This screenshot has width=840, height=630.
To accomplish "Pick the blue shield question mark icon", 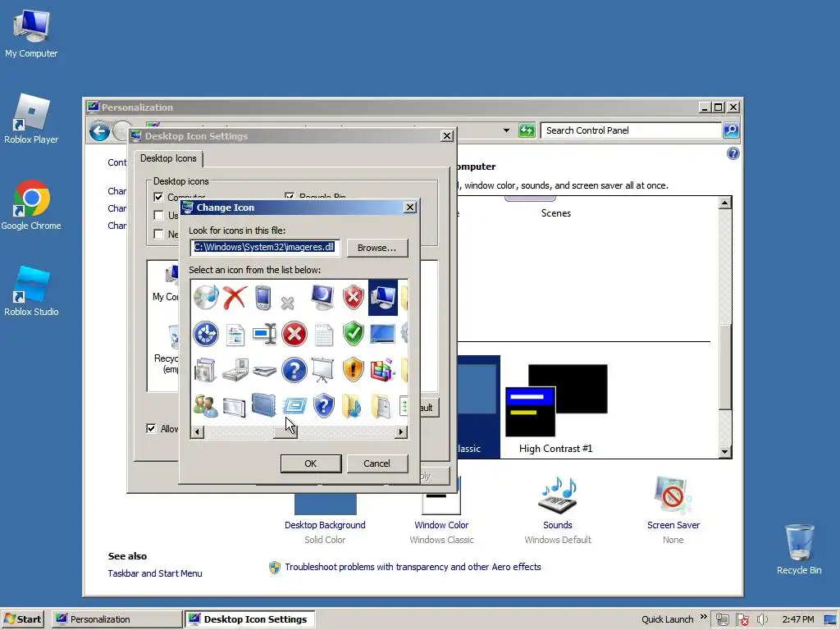I will 323,406.
